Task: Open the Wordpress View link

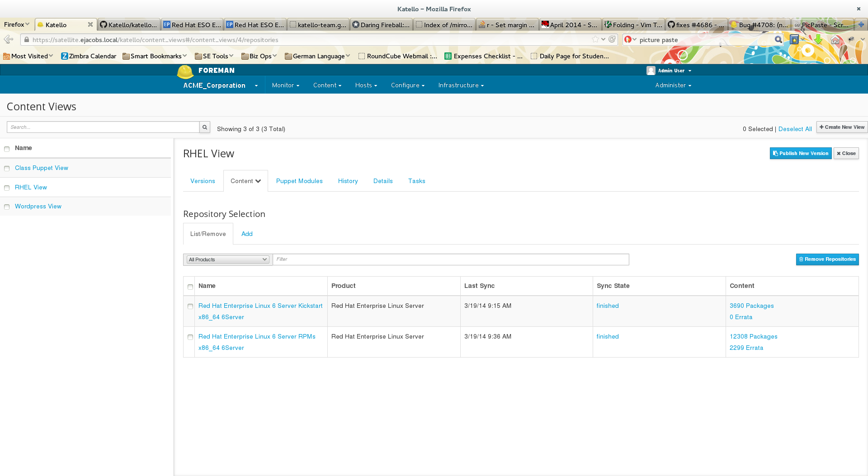Action: click(38, 206)
